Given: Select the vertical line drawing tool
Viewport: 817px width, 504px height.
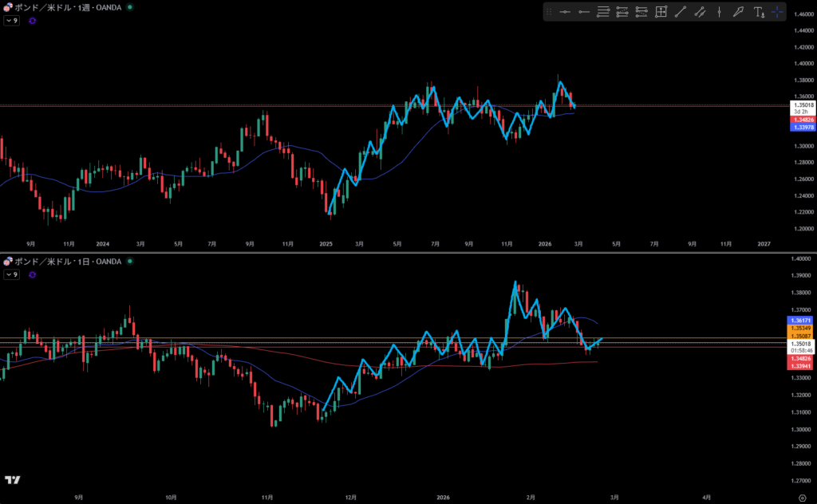Looking at the screenshot, I should (x=719, y=12).
